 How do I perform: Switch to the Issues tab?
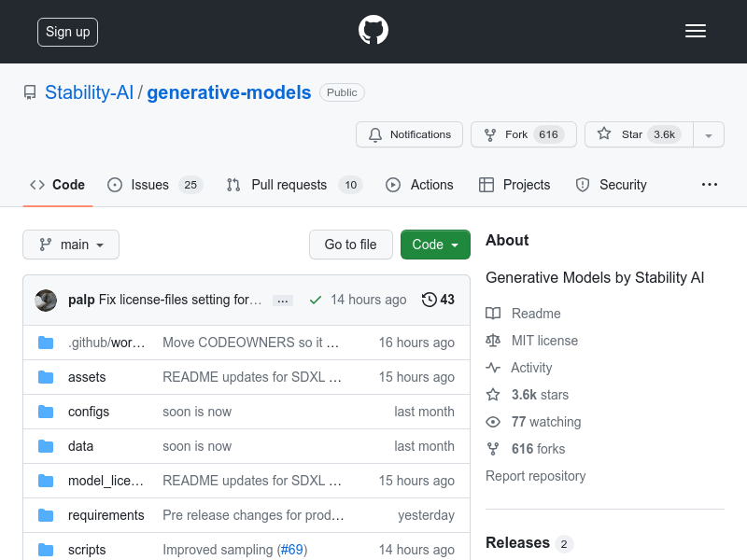[155, 185]
